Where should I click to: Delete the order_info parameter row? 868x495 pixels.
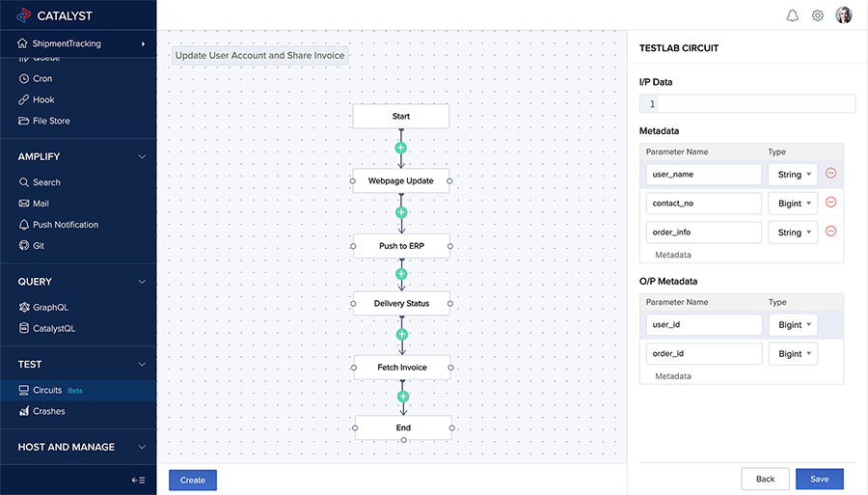coord(830,232)
